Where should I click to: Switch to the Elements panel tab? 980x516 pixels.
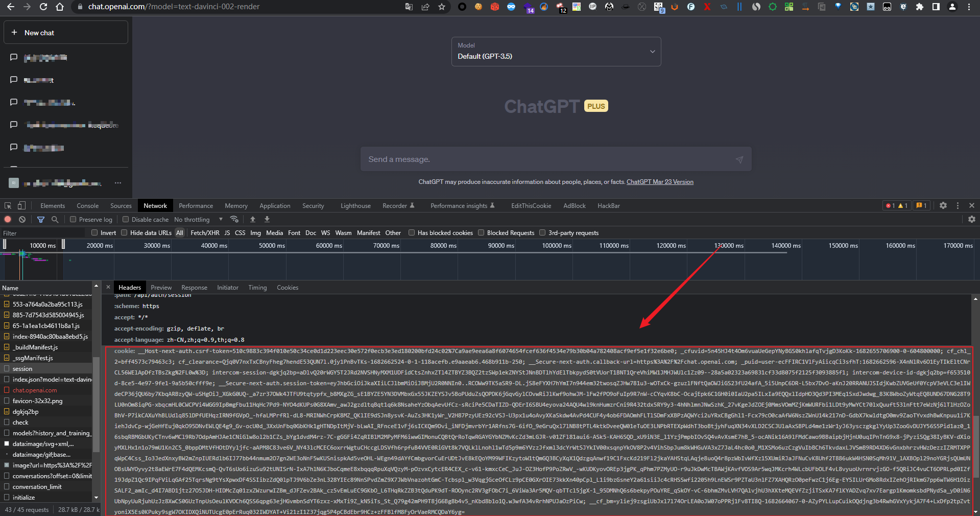[53, 205]
